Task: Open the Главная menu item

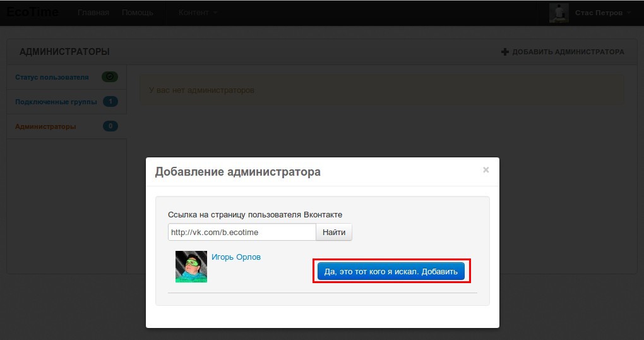Action: click(x=93, y=13)
